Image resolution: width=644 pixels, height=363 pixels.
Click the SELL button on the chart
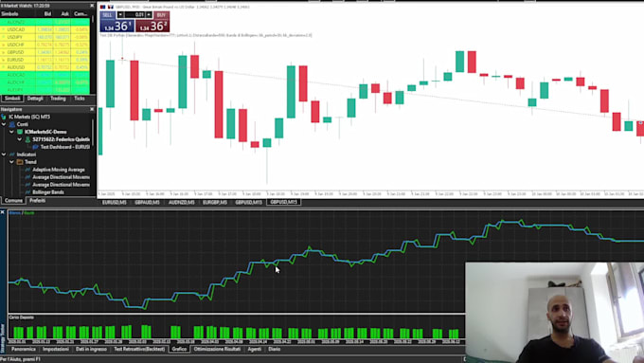click(x=107, y=15)
